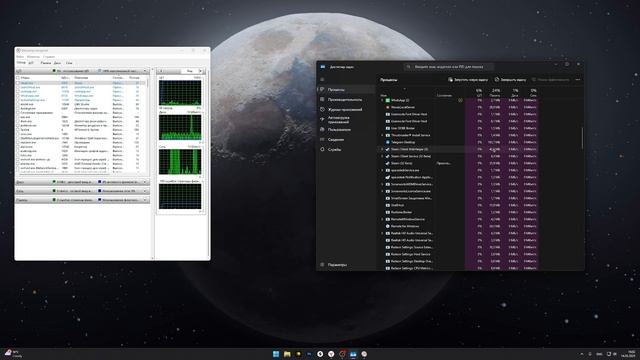Screen dimensions: 640x360
Task: Click Запустить новую задачу button
Action: 468,80
